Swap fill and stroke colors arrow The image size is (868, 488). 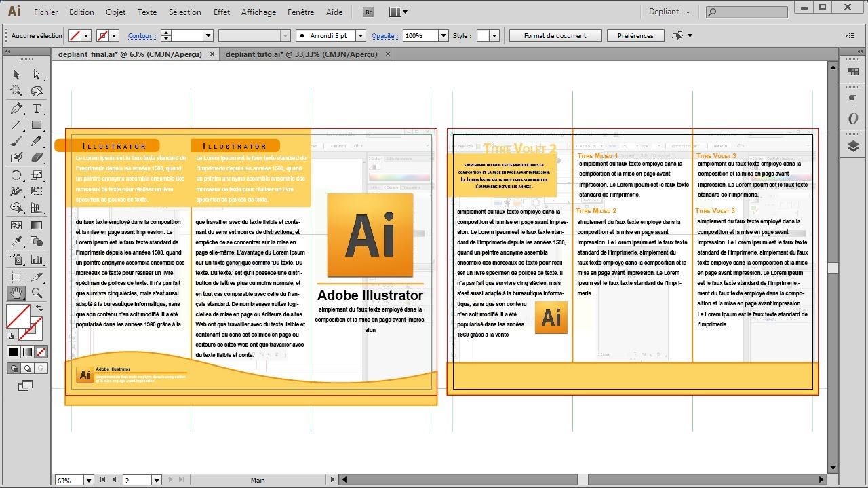39,309
